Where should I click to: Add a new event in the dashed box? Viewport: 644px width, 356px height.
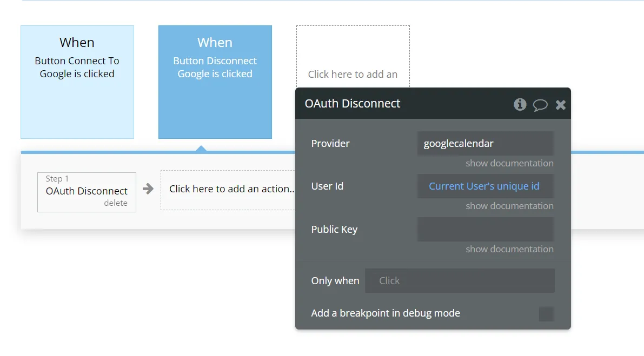pos(353,57)
